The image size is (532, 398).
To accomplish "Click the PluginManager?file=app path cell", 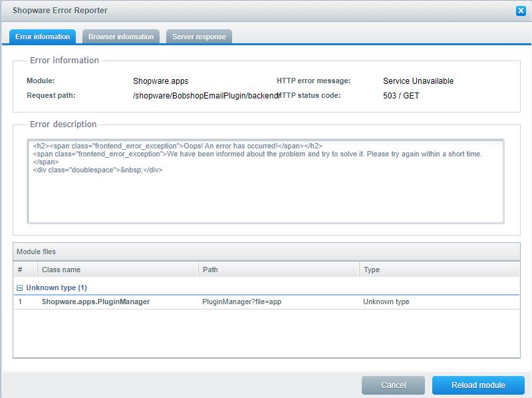I will coord(241,302).
